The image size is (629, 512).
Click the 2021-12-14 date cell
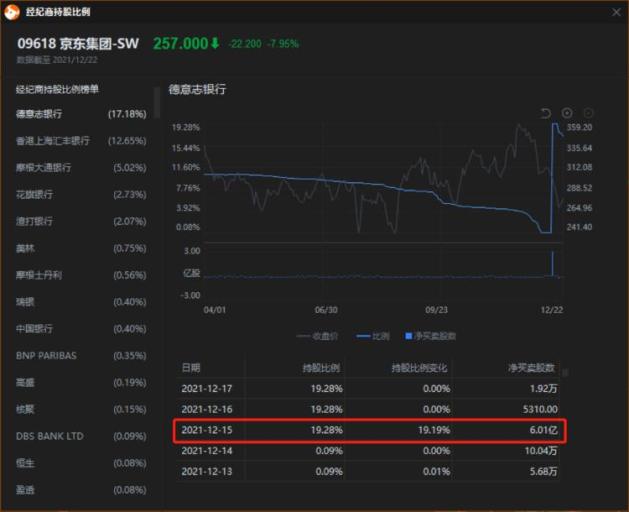[207, 451]
